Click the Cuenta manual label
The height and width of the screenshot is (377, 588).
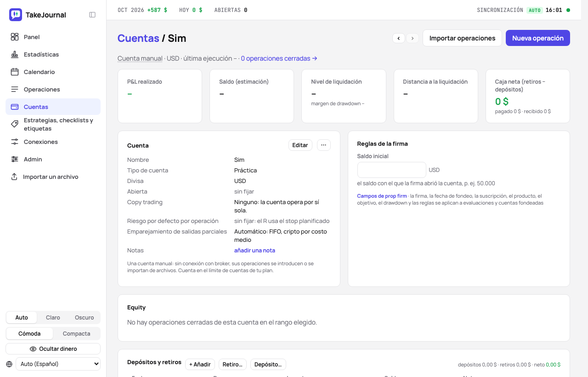(140, 58)
